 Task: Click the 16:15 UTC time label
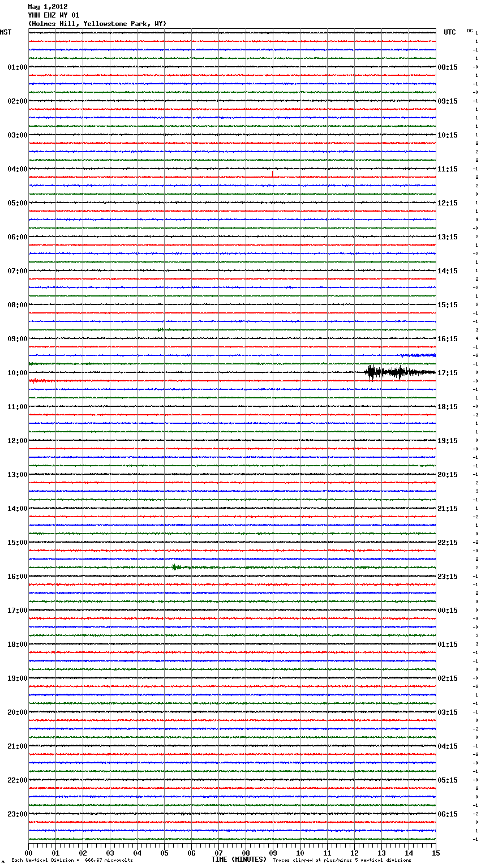[448, 339]
